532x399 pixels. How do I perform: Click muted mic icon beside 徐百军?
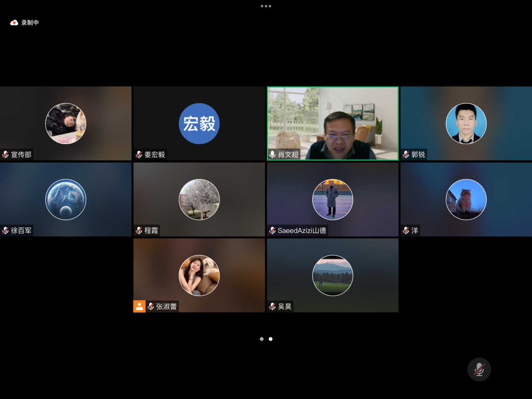pos(5,231)
